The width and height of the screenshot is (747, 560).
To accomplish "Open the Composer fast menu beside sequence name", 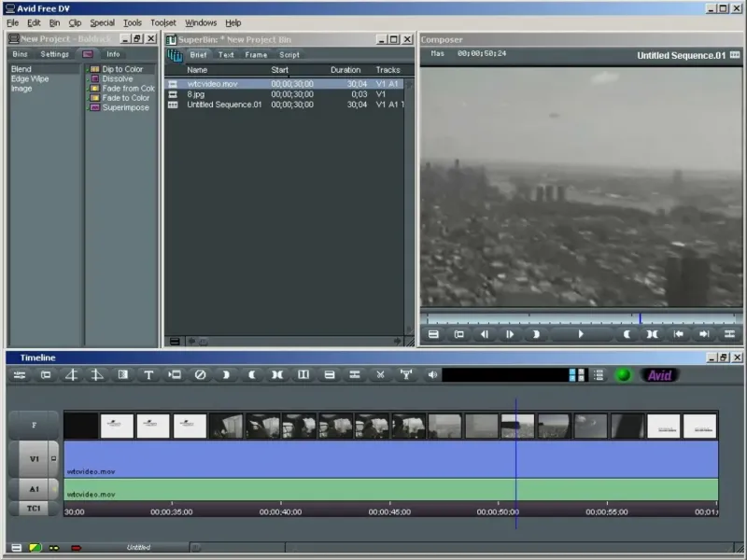I will click(x=735, y=55).
